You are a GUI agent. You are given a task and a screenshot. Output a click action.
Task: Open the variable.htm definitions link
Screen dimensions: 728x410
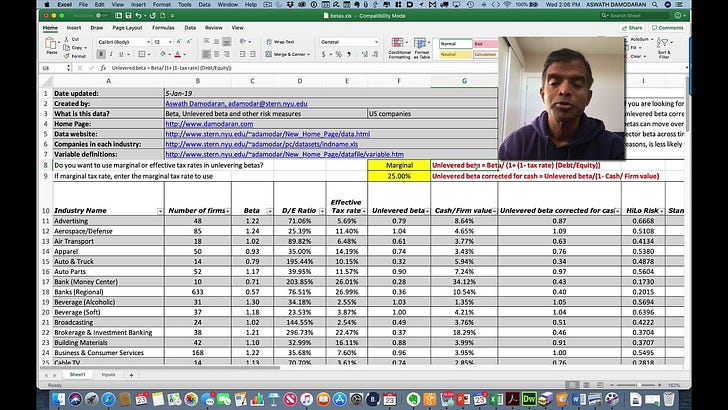pos(285,154)
